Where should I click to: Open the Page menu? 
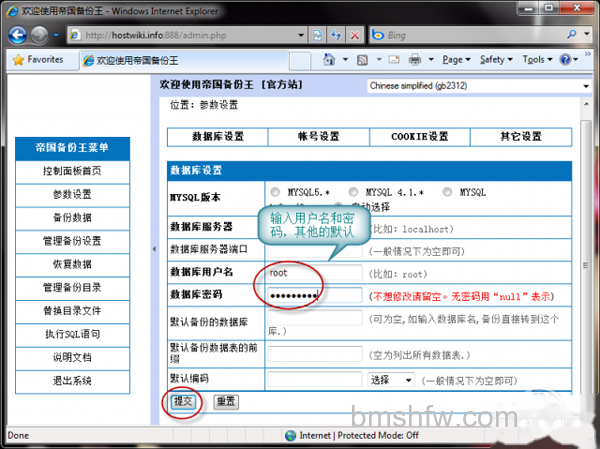click(457, 60)
